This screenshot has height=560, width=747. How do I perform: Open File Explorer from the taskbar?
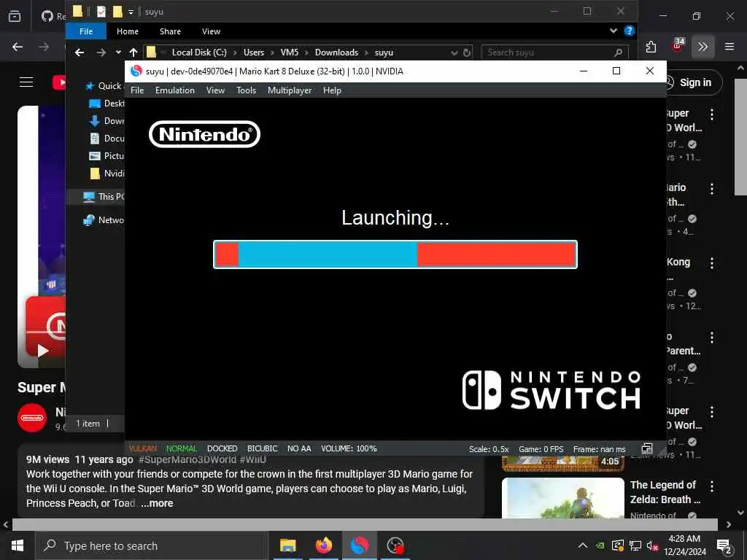[x=287, y=545]
